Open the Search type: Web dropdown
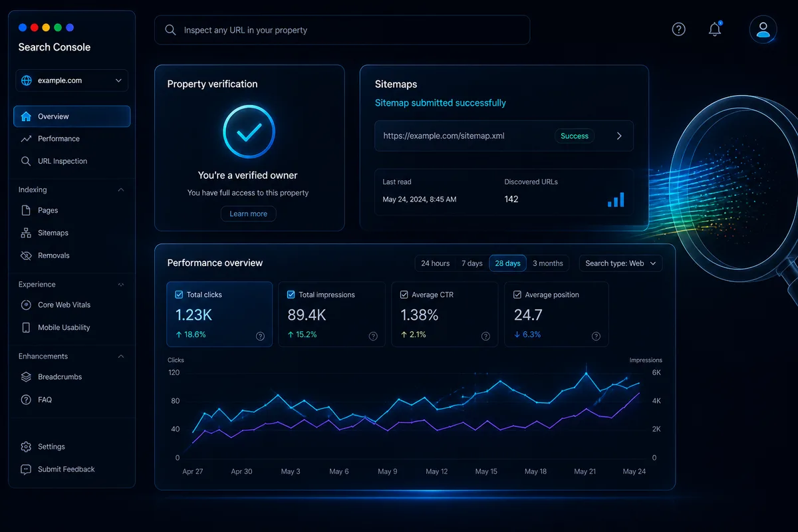 pos(620,263)
